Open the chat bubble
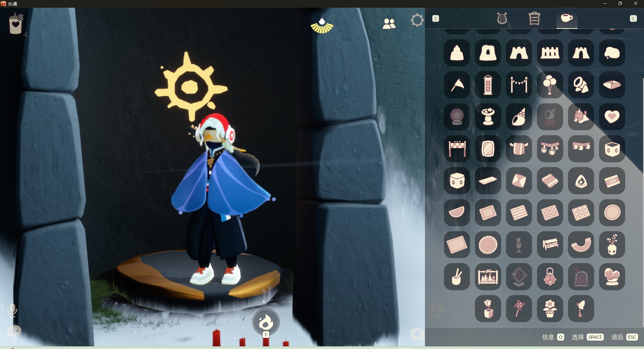This screenshot has height=349, width=644. 14,332
